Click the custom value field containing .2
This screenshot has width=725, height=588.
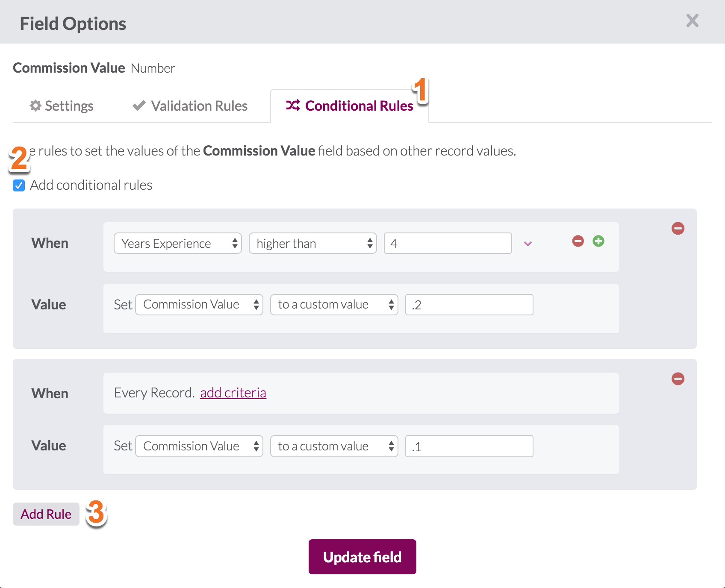[469, 305]
